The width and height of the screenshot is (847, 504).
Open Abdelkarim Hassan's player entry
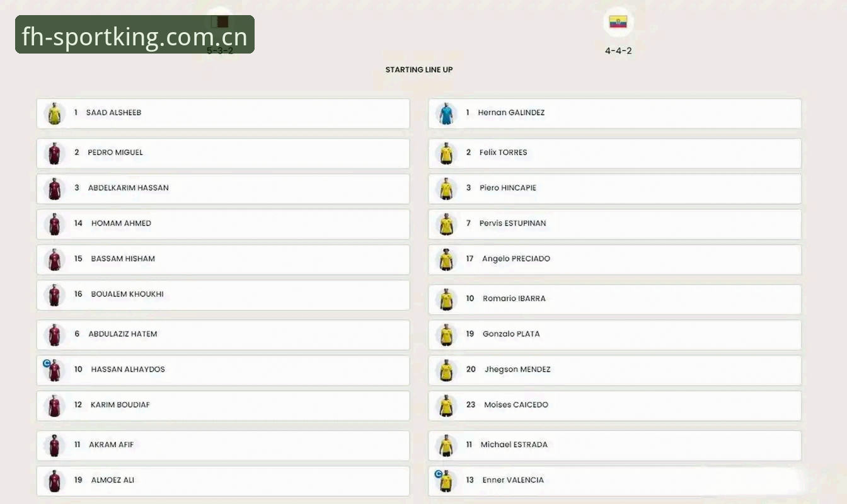pyautogui.click(x=223, y=188)
